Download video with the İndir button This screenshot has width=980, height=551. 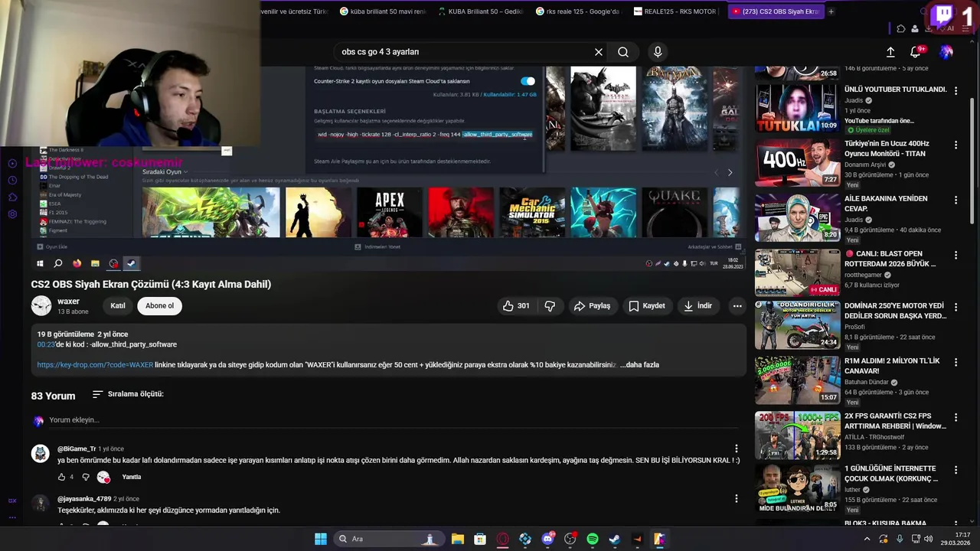(697, 305)
